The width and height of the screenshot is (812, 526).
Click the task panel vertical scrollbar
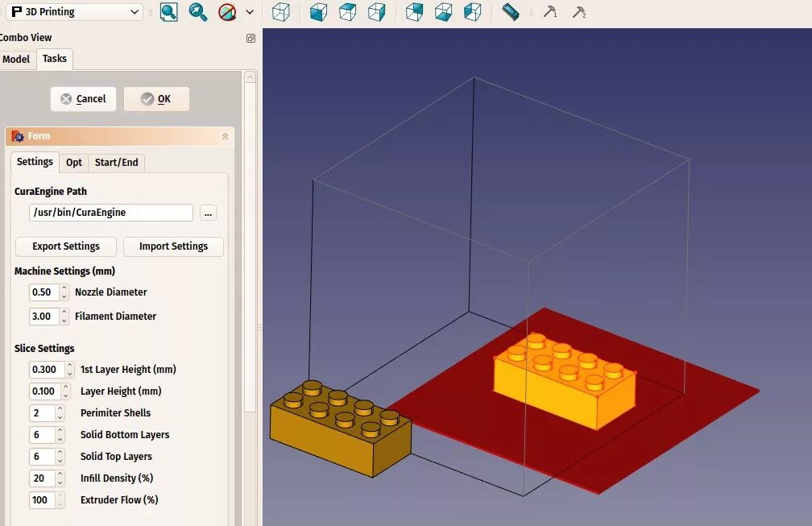click(250, 247)
